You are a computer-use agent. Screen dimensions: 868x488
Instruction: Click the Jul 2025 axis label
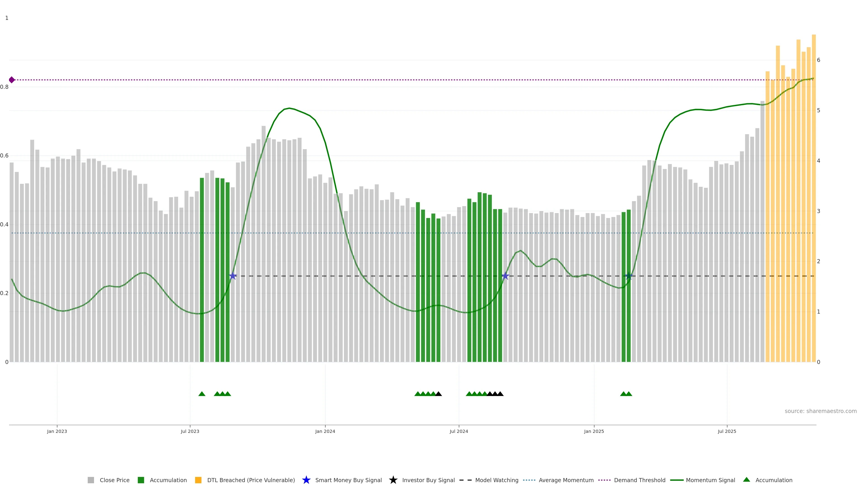[727, 432]
